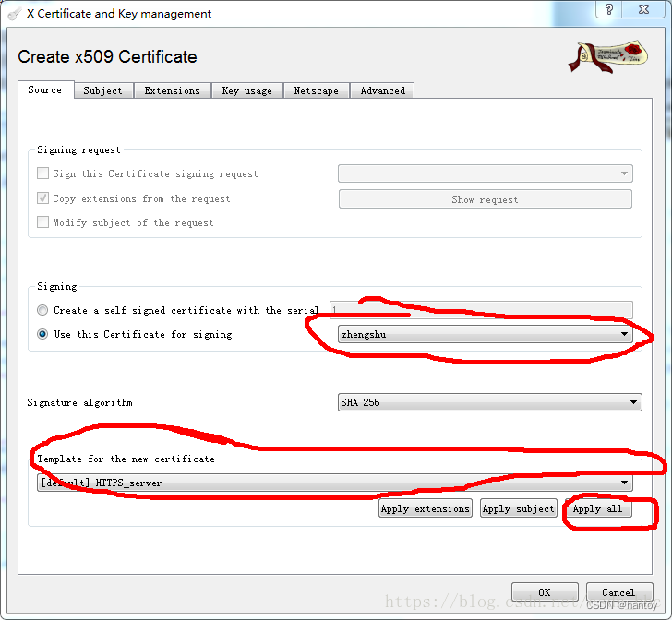
Task: Click the help question mark button
Action: (x=609, y=9)
